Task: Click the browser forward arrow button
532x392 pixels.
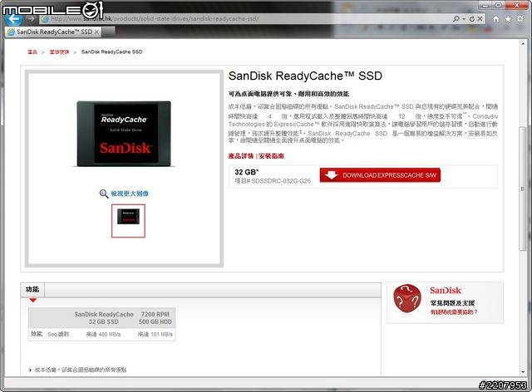Action: click(x=31, y=18)
